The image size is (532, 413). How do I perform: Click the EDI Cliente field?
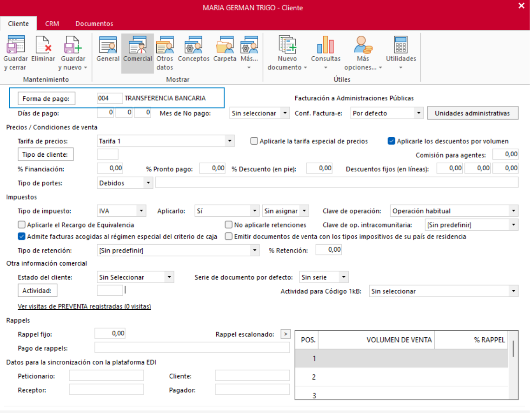(x=252, y=375)
